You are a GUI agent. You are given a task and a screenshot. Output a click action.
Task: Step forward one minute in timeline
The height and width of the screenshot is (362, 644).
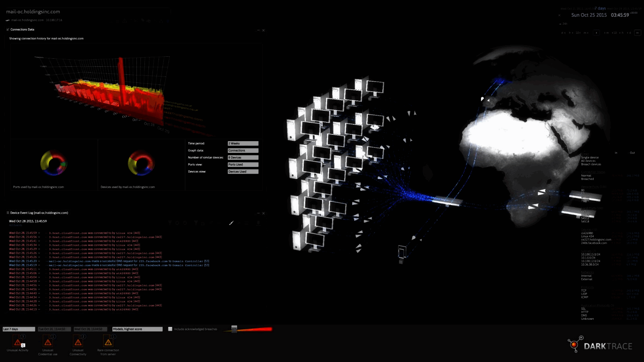click(606, 33)
